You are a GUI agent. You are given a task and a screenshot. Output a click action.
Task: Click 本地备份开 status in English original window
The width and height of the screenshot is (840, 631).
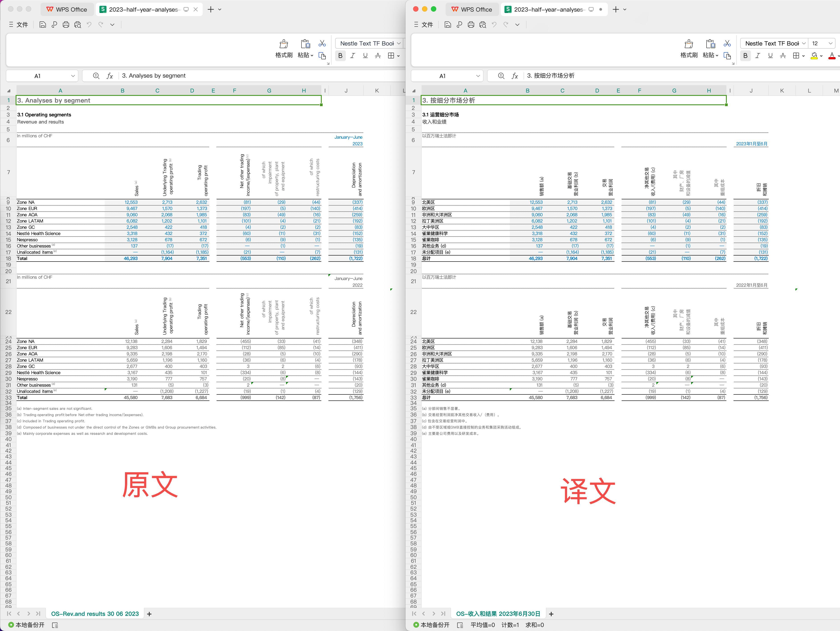click(x=26, y=625)
